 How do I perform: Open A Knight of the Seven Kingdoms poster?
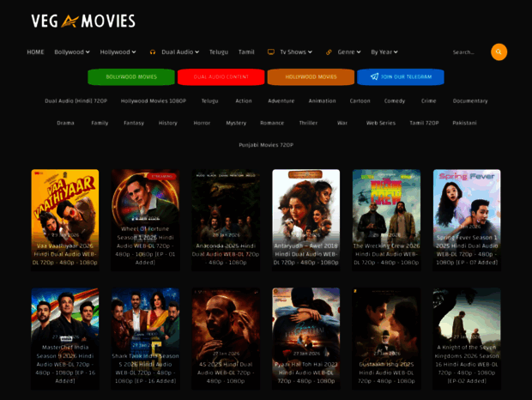467,338
